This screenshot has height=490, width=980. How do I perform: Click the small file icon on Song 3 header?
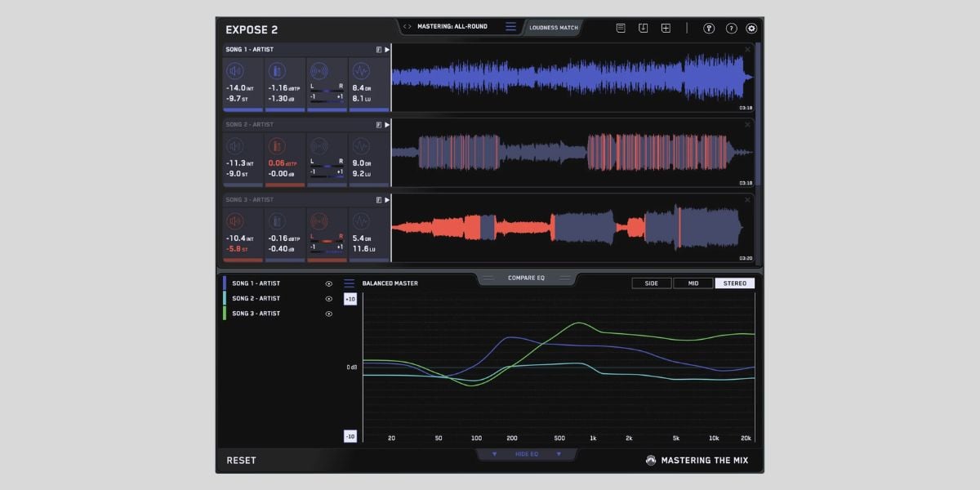379,200
